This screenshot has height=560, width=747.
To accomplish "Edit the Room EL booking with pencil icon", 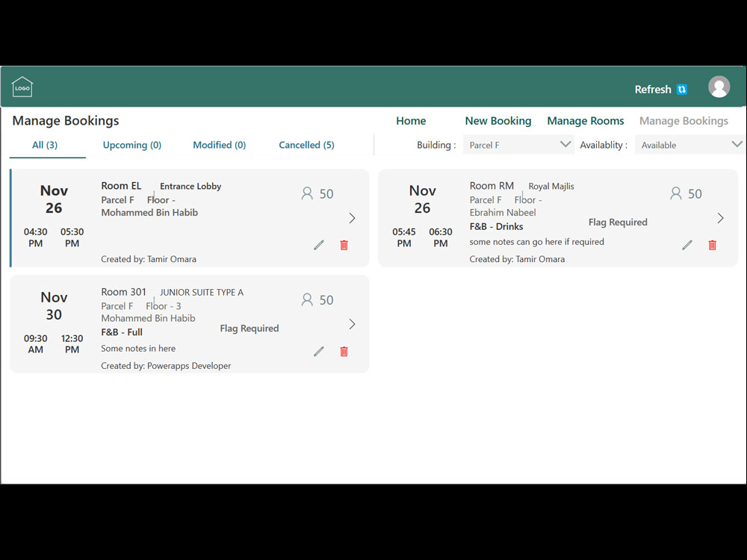I will click(319, 245).
